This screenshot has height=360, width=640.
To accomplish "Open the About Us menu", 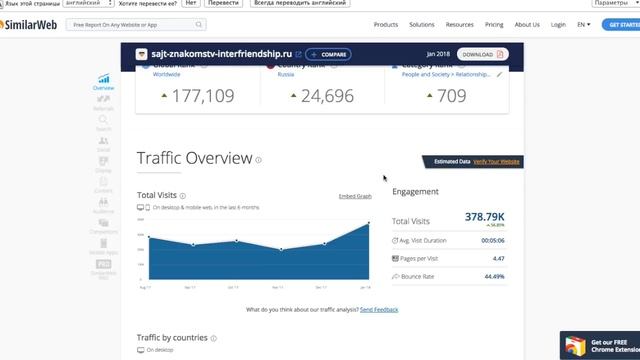I will point(527,24).
